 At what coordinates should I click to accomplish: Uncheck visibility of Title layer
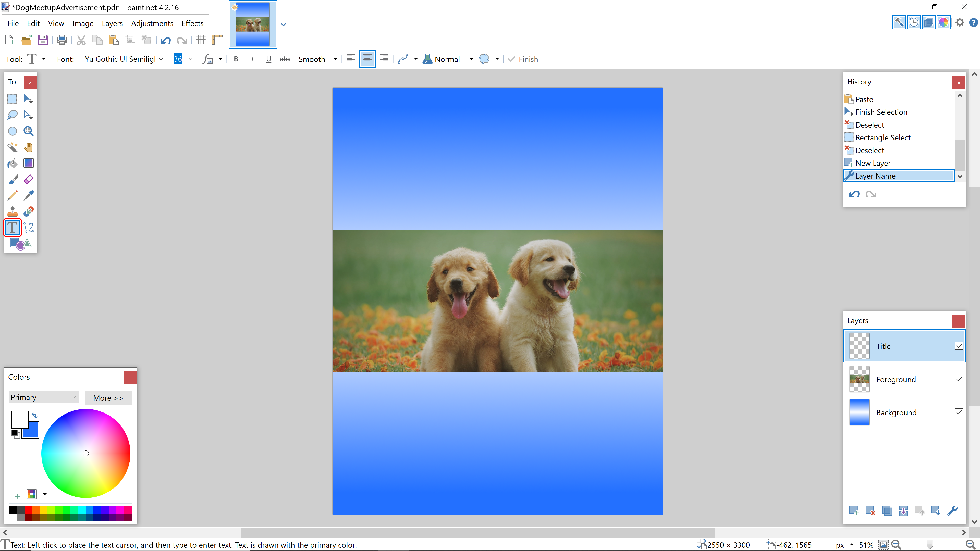(x=959, y=346)
